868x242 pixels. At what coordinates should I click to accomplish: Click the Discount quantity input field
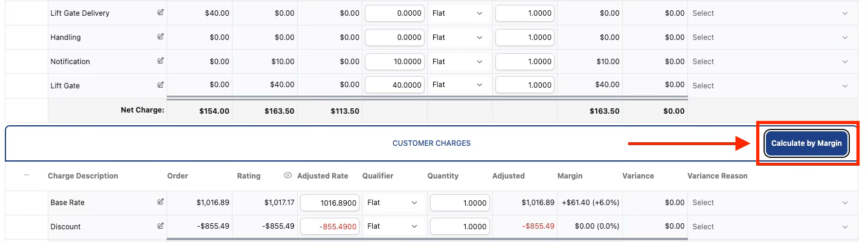pos(460,226)
